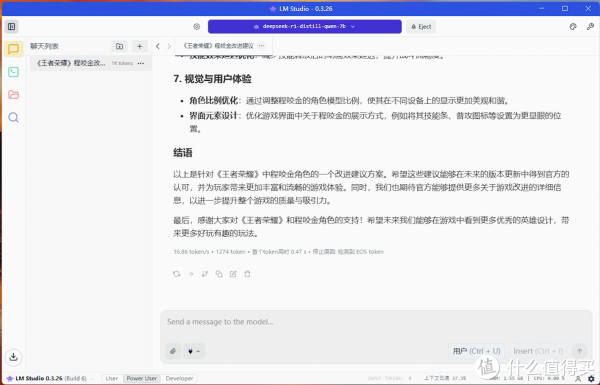Click the 7. 视觉与用户体验 heading

[x=212, y=79]
